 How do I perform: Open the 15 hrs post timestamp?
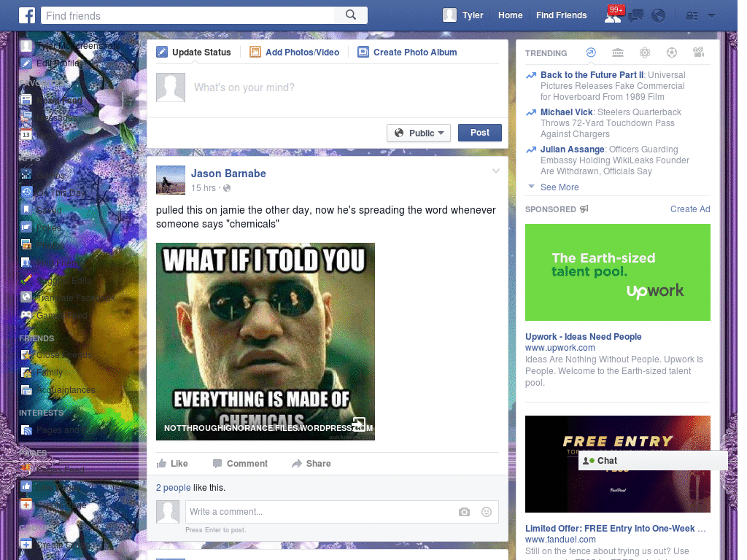pos(204,188)
